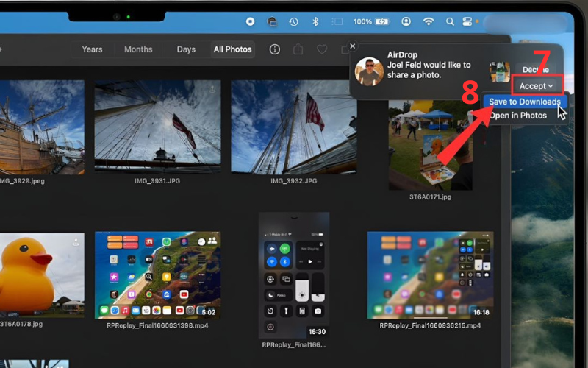Viewport: 588px width, 368px height.
Task: Decline the AirDrop photo request
Action: click(x=536, y=69)
